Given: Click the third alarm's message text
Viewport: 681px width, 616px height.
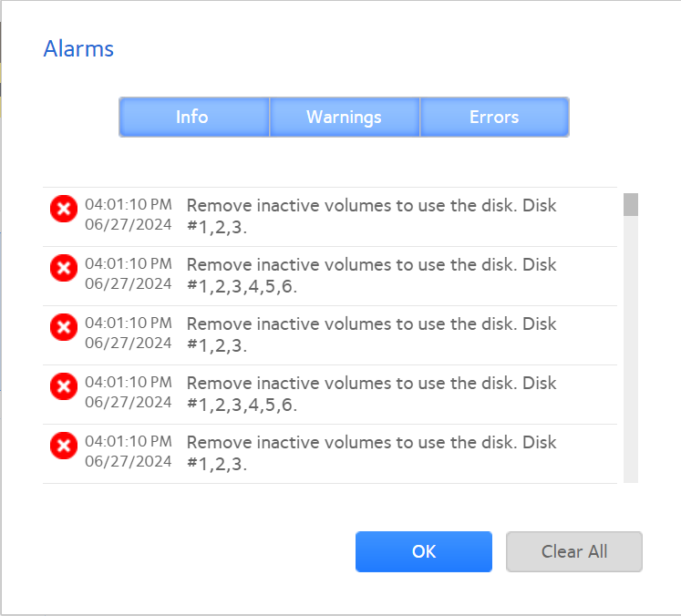Looking at the screenshot, I should coord(371,334).
